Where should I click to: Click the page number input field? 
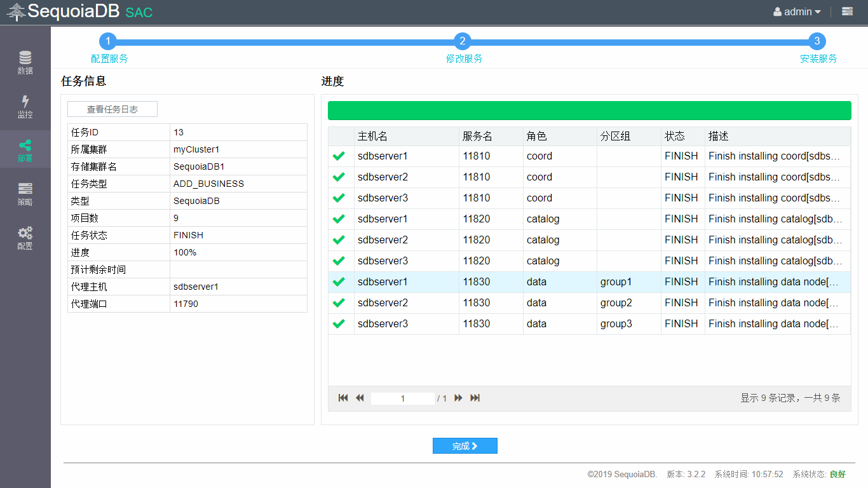(x=403, y=398)
